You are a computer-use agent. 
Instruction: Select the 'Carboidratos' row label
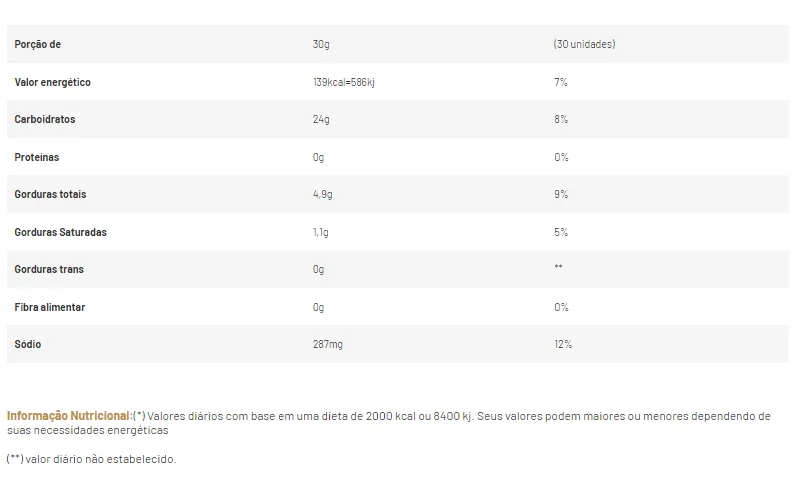tap(45, 120)
